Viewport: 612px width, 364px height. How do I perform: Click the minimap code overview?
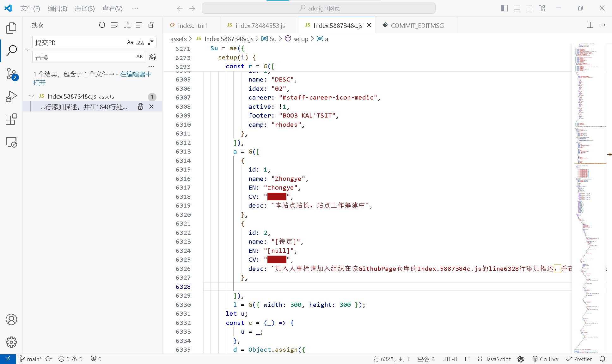pos(590,198)
